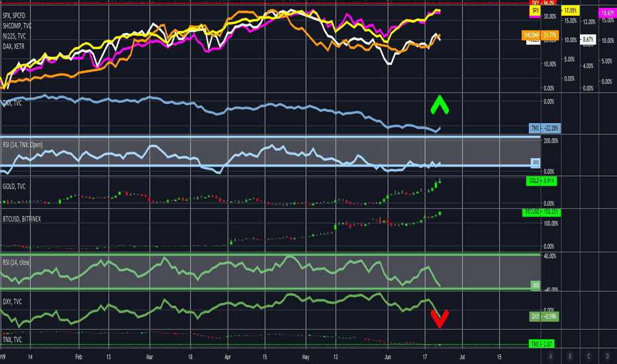Click the Apr date on time axis
Screen dimensions: 617x364
(x=228, y=357)
